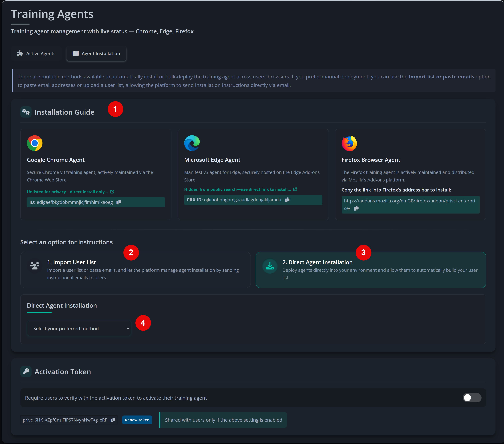Switch to the Active Agents tab

36,53
